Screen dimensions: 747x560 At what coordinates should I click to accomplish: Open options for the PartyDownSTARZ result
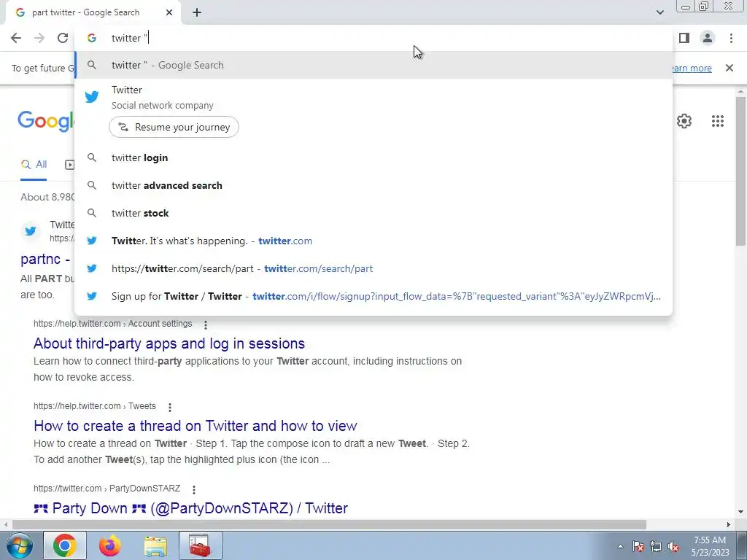coord(194,489)
